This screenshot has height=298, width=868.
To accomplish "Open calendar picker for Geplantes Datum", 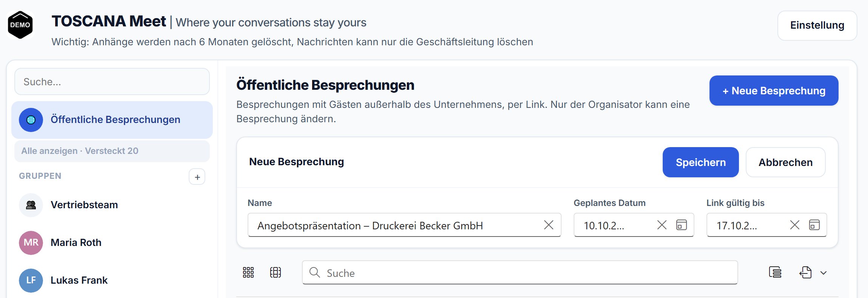I will point(682,225).
